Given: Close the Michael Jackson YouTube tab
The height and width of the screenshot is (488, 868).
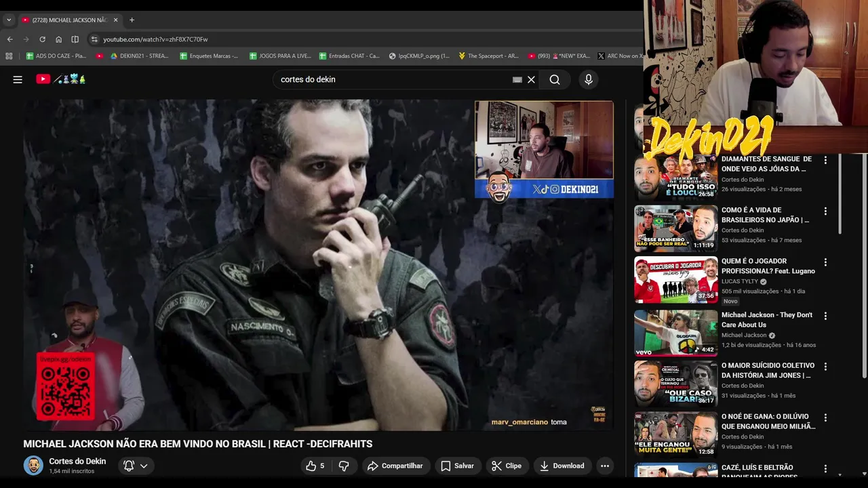Looking at the screenshot, I should [115, 20].
